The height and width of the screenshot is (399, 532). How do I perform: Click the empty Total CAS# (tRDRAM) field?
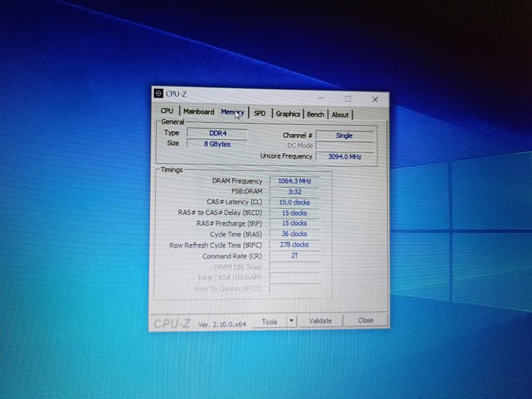(295, 277)
